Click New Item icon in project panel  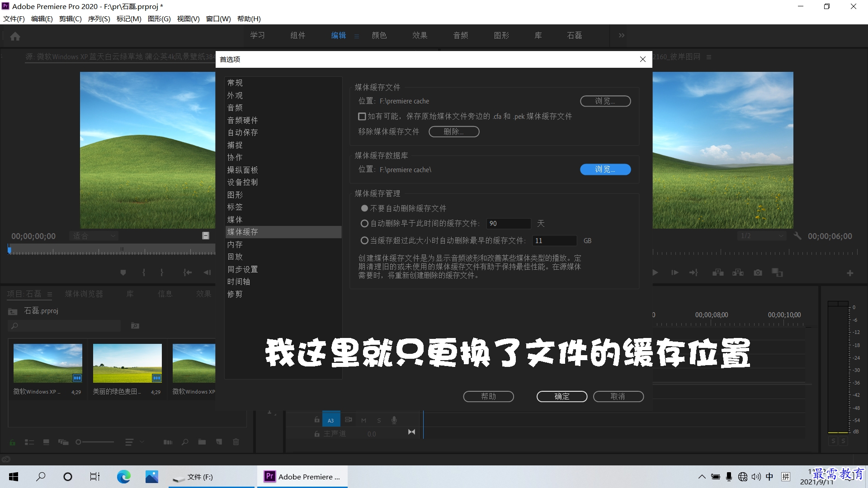(219, 442)
